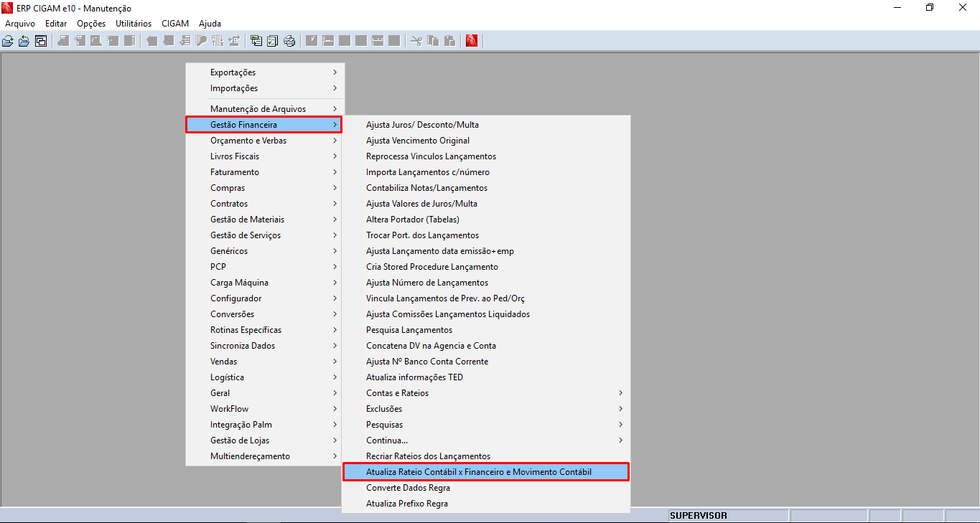Viewport: 980px width, 523px height.
Task: Expand the Pesquisas submenu arrow
Action: (x=620, y=425)
